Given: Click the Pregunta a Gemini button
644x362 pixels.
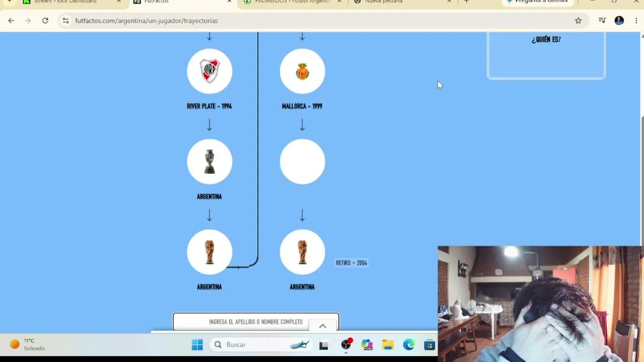Looking at the screenshot, I should tap(537, 2).
